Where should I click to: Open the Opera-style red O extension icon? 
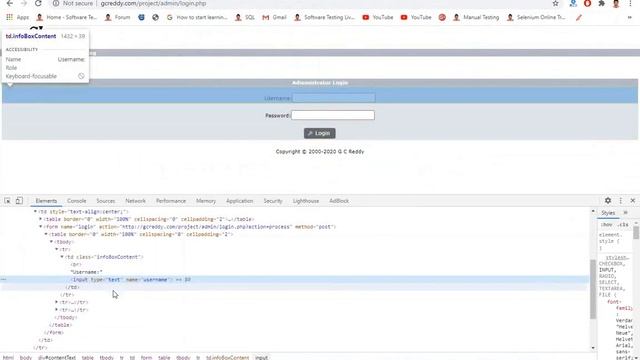click(587, 3)
